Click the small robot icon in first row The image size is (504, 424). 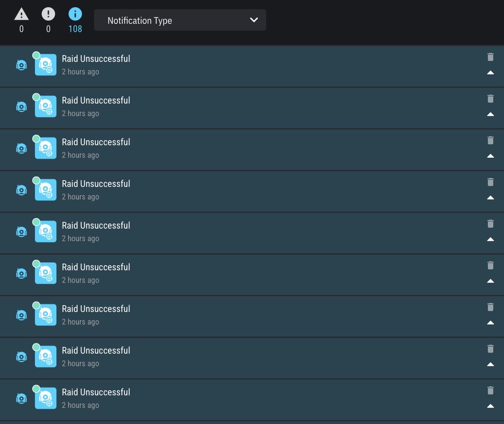22,65
